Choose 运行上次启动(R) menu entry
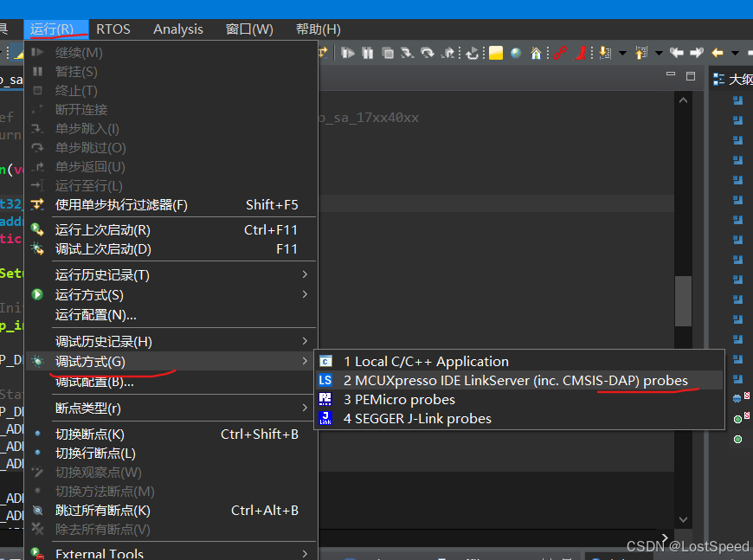753x560 pixels. click(x=170, y=230)
